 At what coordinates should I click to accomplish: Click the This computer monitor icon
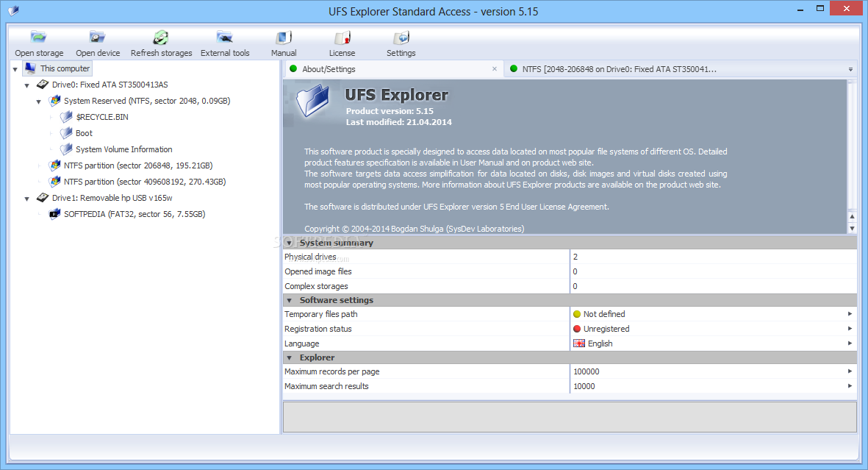point(30,68)
